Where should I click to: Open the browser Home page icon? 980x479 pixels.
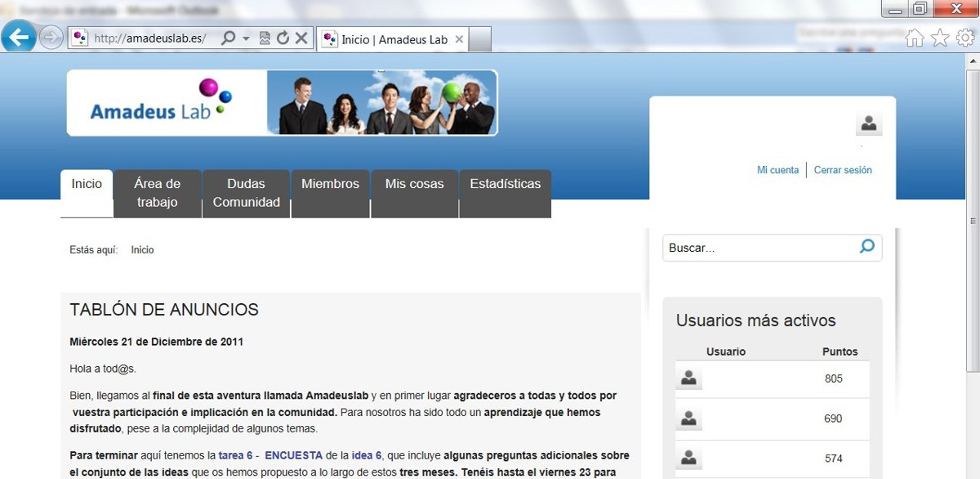(x=915, y=38)
